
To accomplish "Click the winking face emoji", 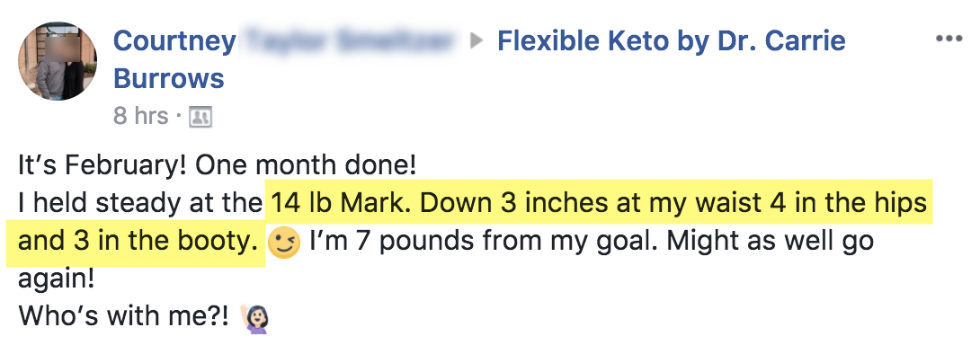I will (x=284, y=243).
